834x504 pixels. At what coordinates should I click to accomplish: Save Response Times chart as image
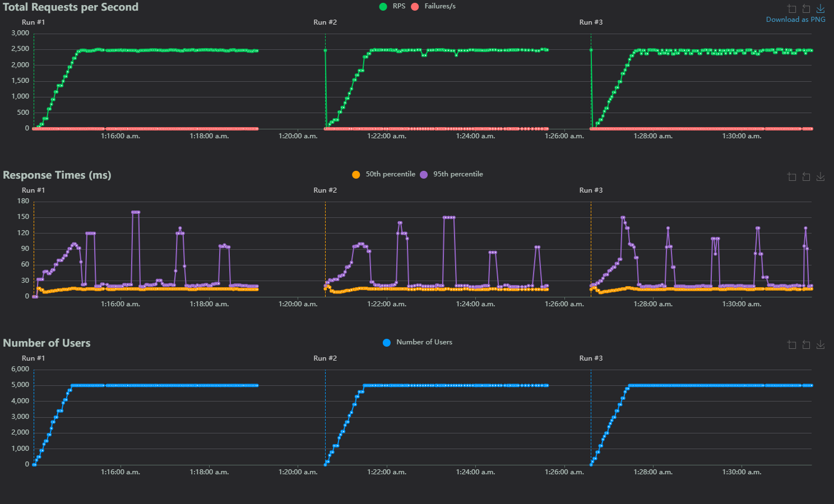pos(821,176)
